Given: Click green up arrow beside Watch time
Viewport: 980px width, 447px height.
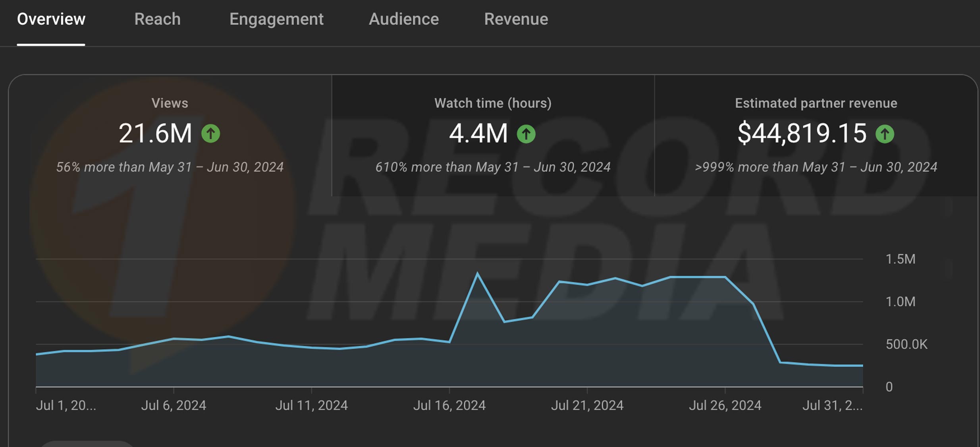Looking at the screenshot, I should [x=526, y=134].
